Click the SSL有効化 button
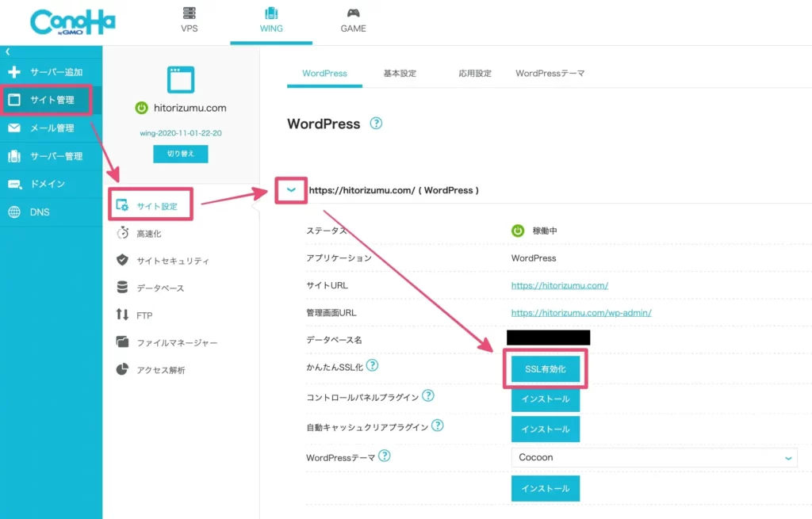812x519 pixels. tap(546, 369)
